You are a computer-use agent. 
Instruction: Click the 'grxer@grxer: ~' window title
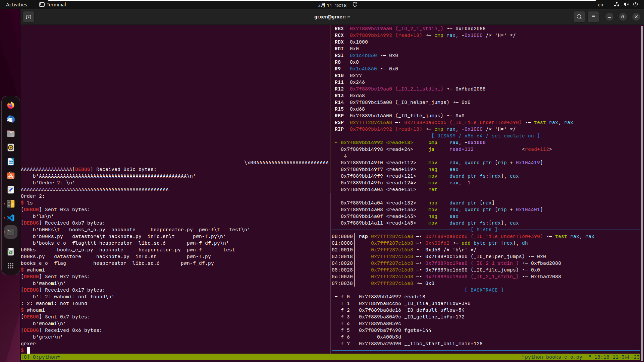coord(332,17)
